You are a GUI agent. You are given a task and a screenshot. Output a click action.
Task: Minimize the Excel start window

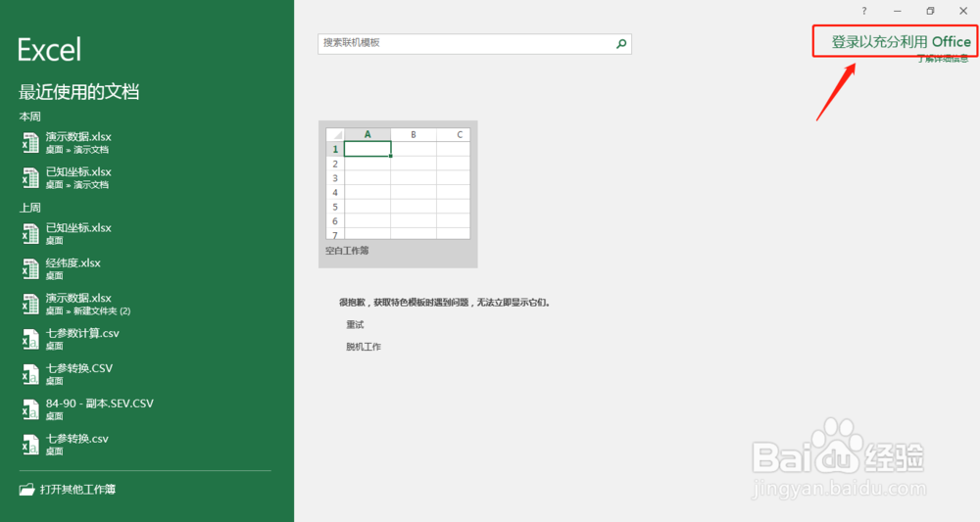(898, 11)
